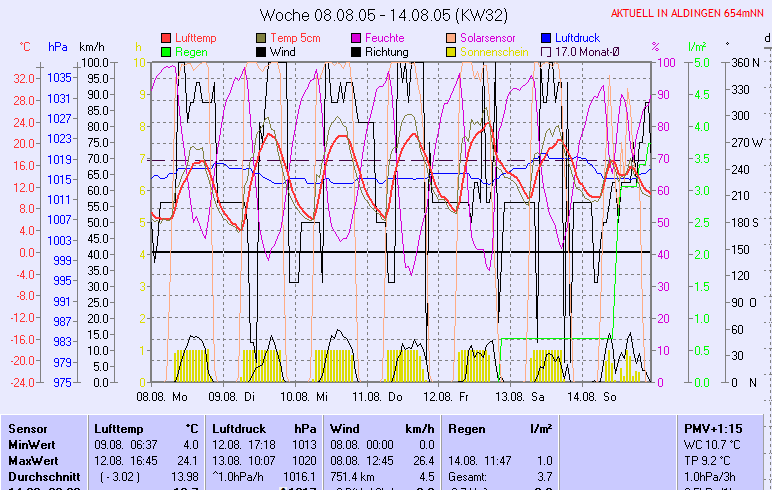Click the Luftdruck column header in table
This screenshot has width=772, height=490.
237,428
